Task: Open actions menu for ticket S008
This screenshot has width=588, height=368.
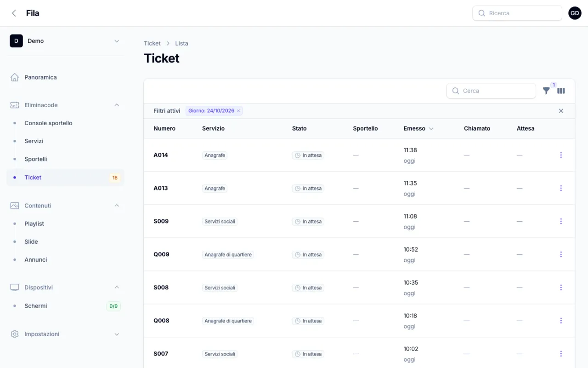Action: coord(561,287)
